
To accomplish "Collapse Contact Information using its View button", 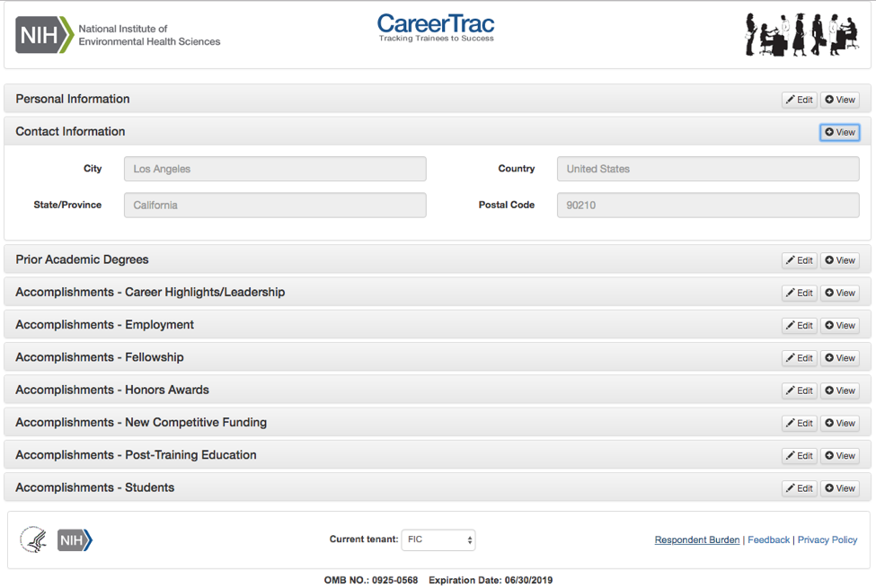I will pyautogui.click(x=840, y=132).
